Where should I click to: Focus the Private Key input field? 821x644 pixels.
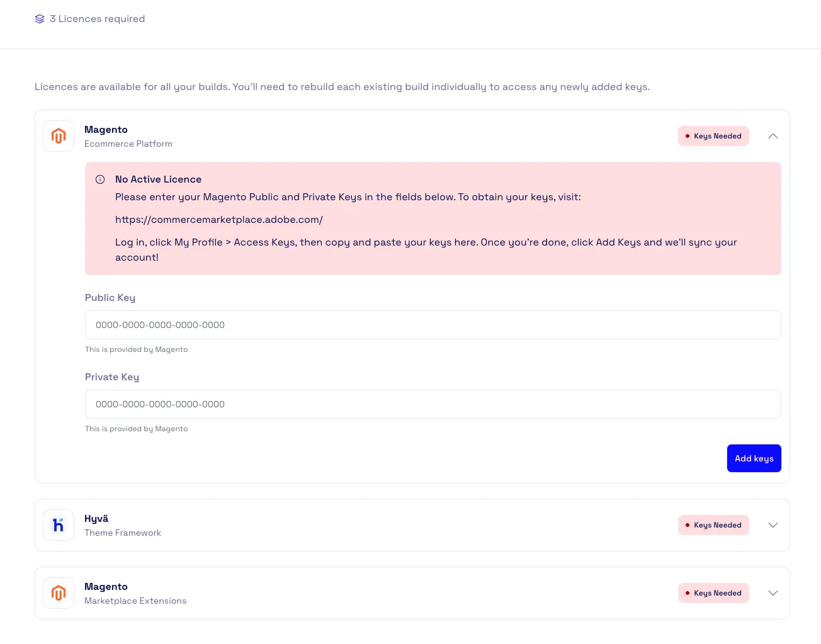click(433, 404)
